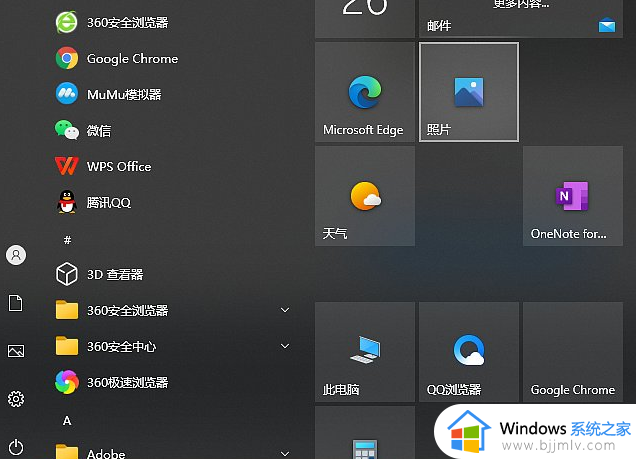
Task: Click the user account icon in sidebar
Action: 16,255
